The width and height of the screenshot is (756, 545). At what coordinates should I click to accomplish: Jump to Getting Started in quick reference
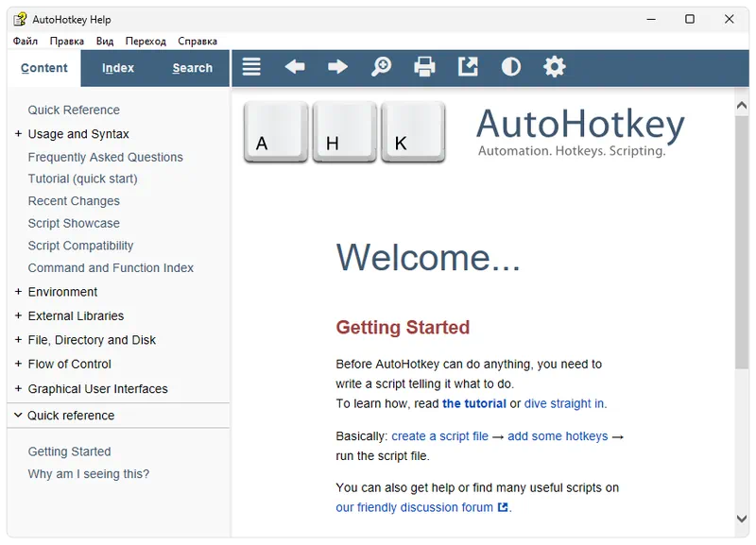point(69,451)
